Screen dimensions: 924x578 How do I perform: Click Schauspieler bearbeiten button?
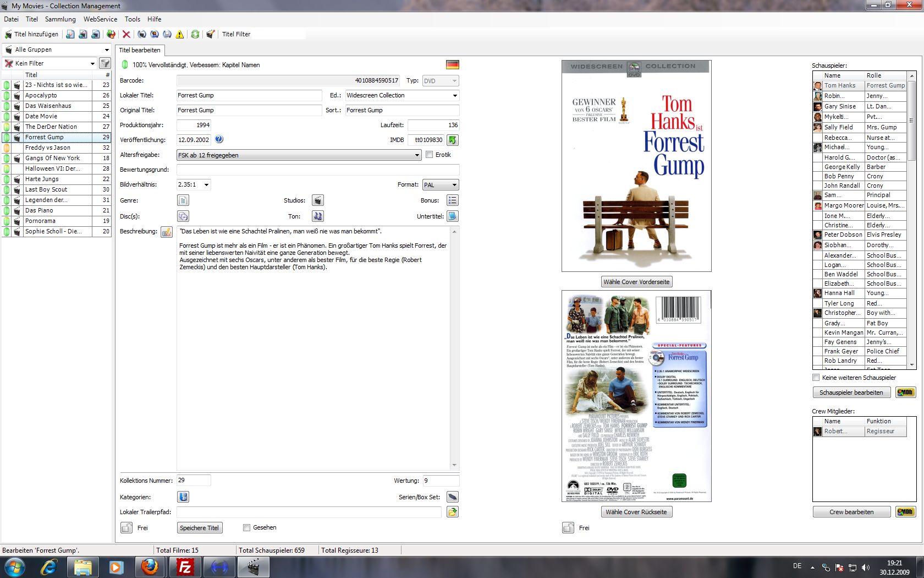pos(851,392)
